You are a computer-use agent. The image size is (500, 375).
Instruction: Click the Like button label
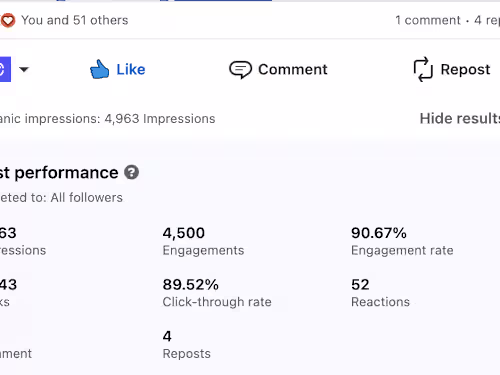coord(131,69)
